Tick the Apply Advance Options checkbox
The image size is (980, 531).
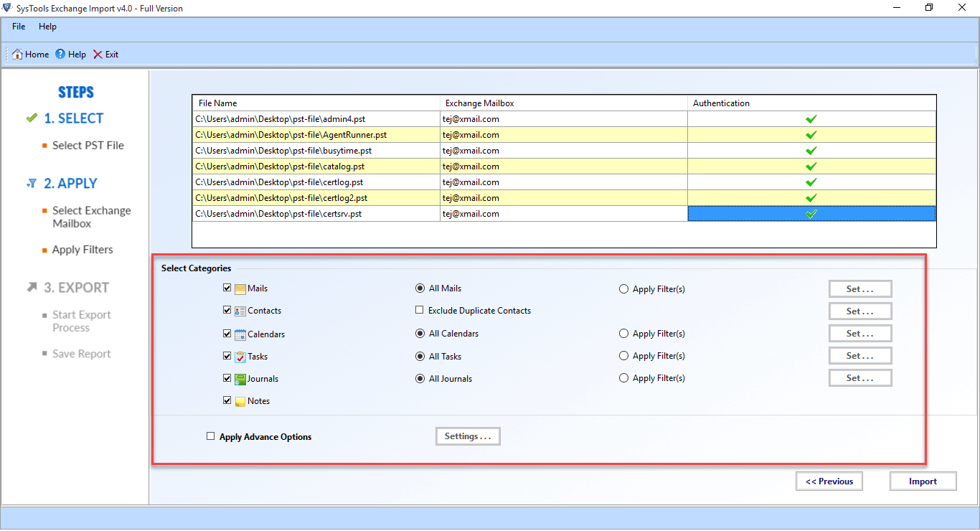pos(211,436)
